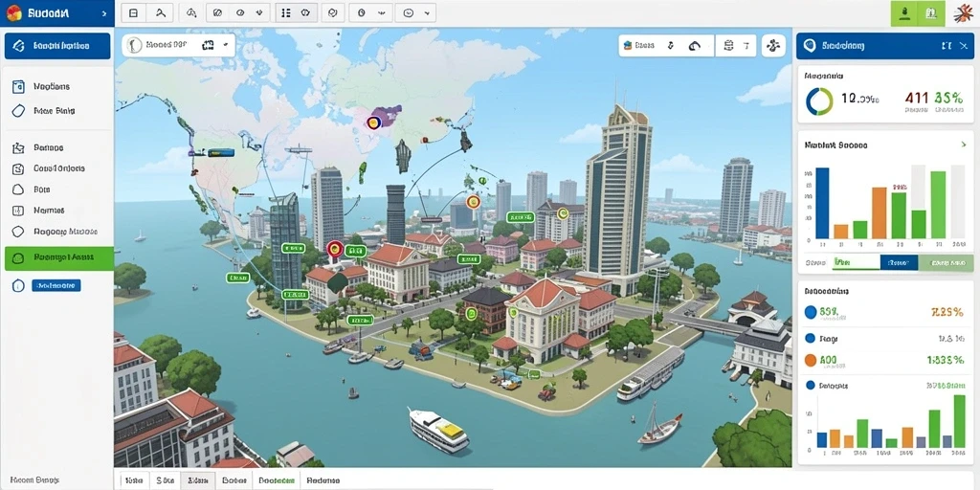Click the location pin icon in blue panel header
Image resolution: width=980 pixels, height=490 pixels.
811,46
